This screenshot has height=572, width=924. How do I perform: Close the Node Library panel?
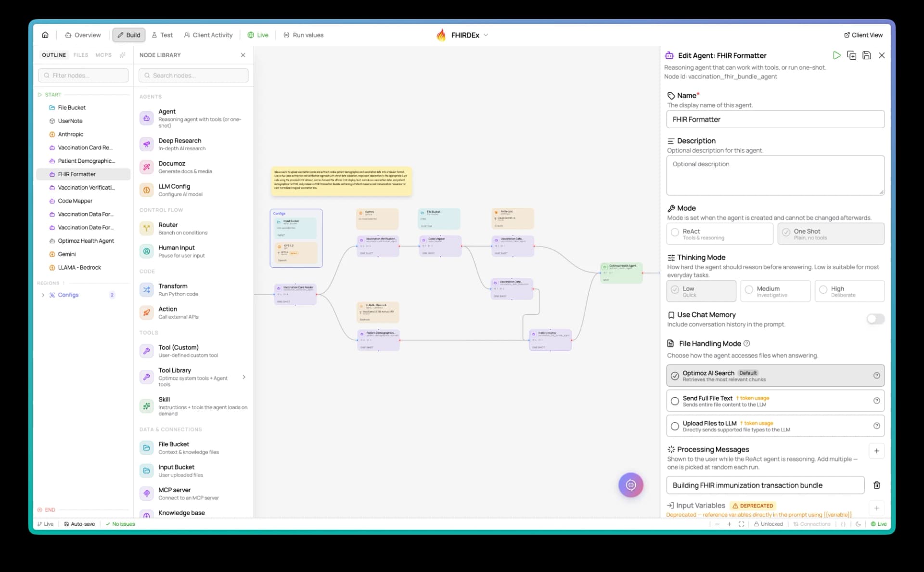(x=243, y=55)
